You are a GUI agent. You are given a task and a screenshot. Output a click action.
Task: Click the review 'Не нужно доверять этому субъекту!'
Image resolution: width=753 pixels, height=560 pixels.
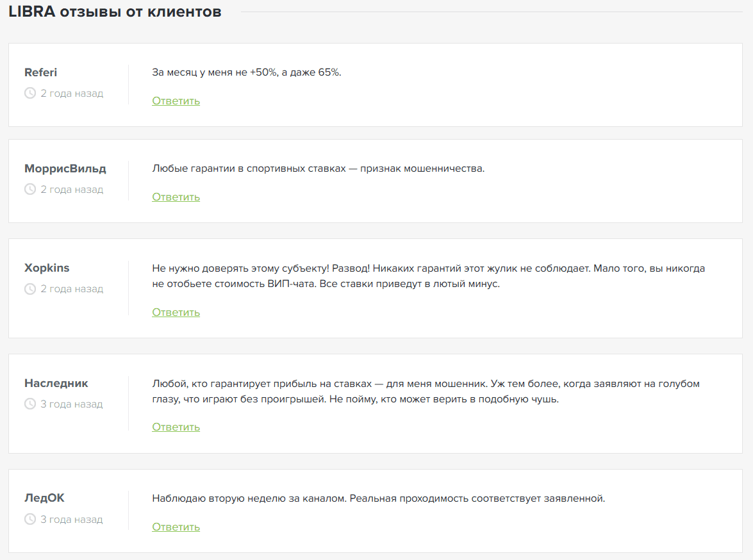point(428,276)
